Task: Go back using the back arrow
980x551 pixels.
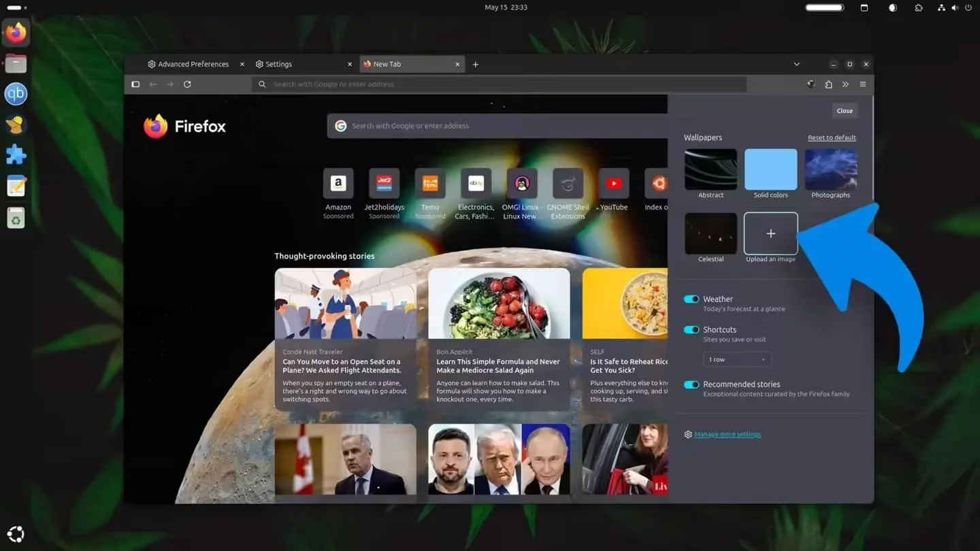Action: tap(152, 84)
